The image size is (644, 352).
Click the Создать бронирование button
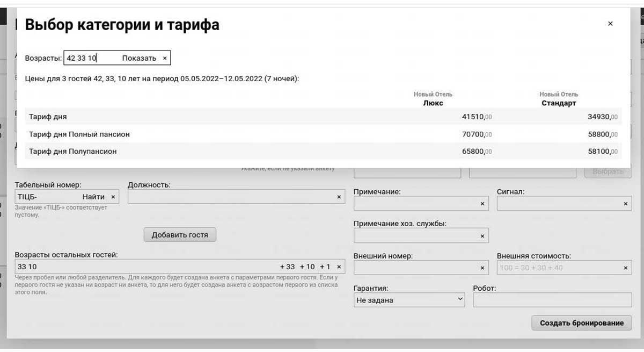pyautogui.click(x=581, y=323)
